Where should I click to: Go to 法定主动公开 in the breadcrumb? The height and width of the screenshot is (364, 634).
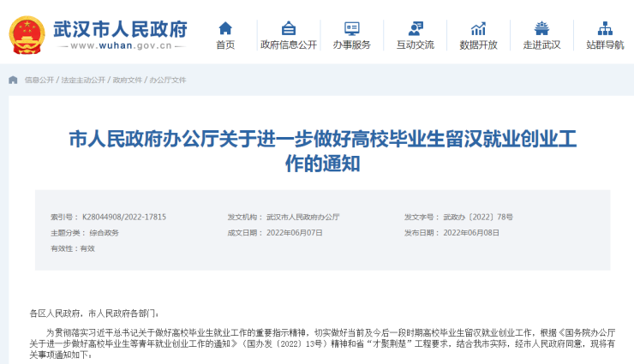83,80
